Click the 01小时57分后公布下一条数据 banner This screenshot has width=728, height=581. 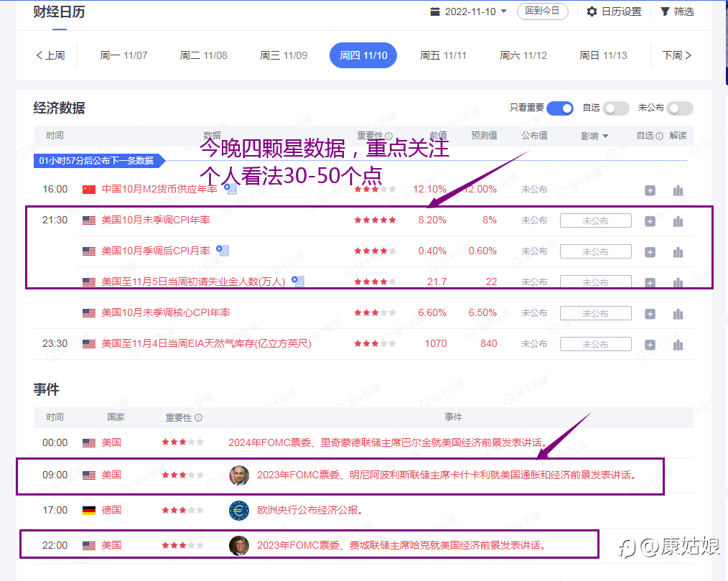(99, 161)
